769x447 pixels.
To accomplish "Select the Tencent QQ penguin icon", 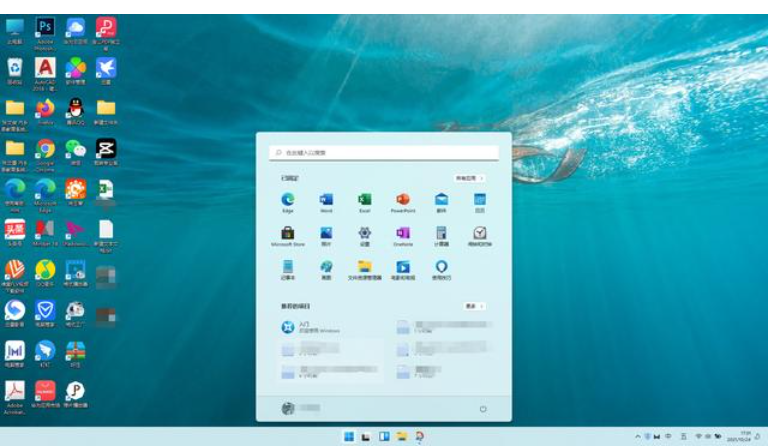I will click(x=76, y=112).
